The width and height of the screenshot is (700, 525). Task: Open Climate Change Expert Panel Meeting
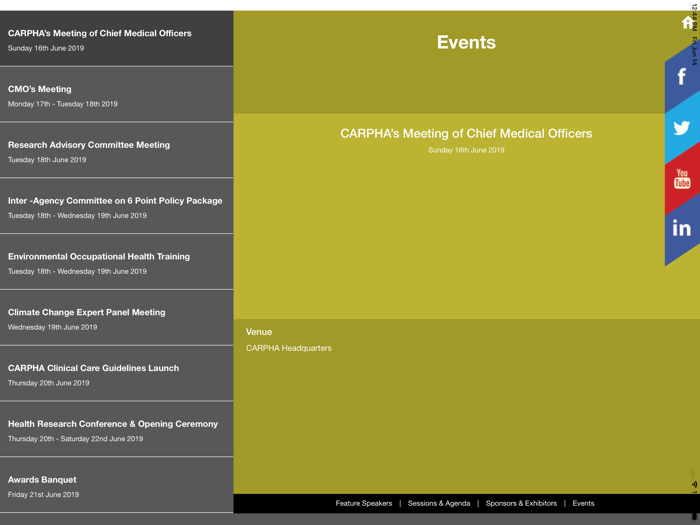point(117,318)
